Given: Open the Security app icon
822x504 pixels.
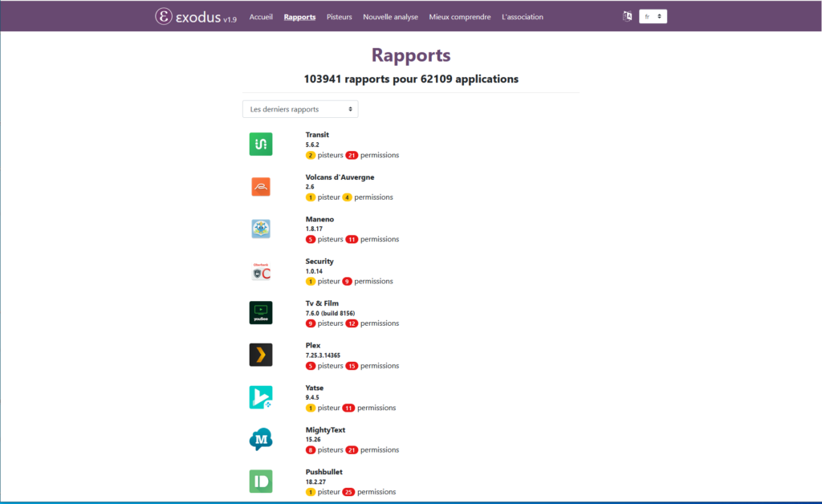Looking at the screenshot, I should point(261,271).
